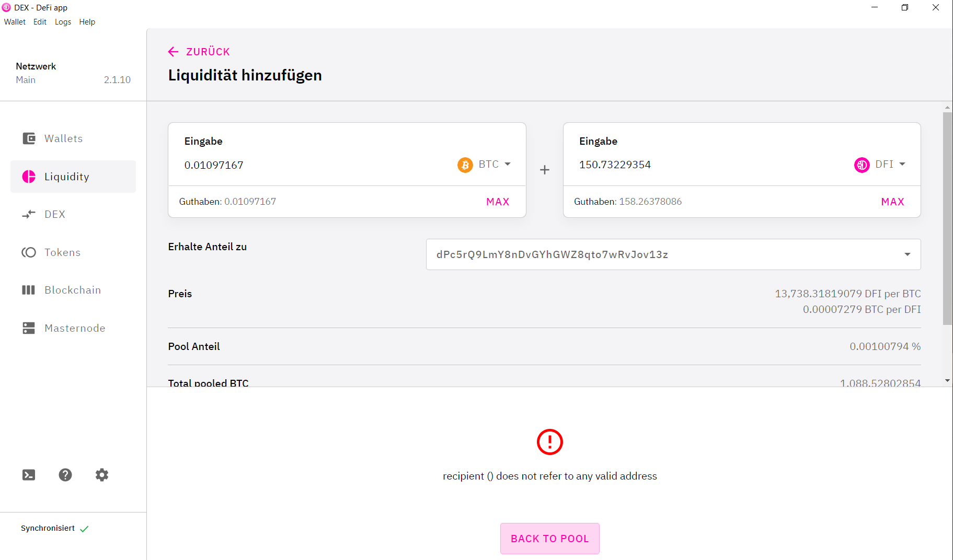Expand the DFI token dropdown

[x=880, y=165]
